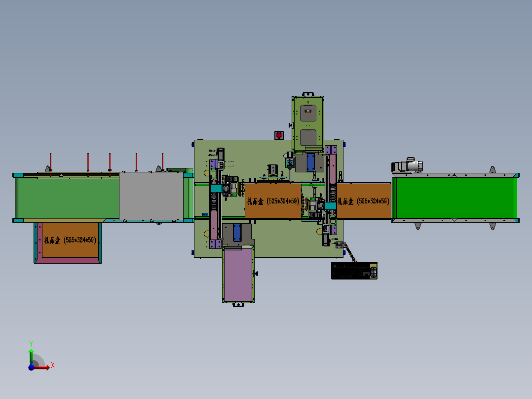Select the purple tray at the bottom
The image size is (532, 399).
[x=238, y=275]
